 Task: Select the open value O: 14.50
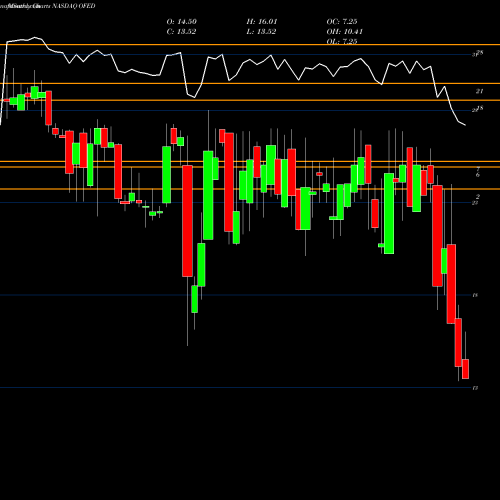182,22
